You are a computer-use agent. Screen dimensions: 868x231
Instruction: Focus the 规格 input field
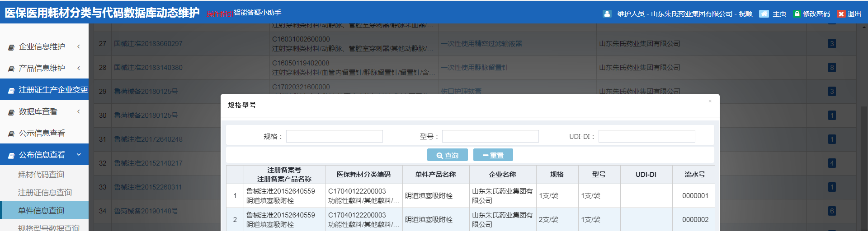[x=334, y=136]
